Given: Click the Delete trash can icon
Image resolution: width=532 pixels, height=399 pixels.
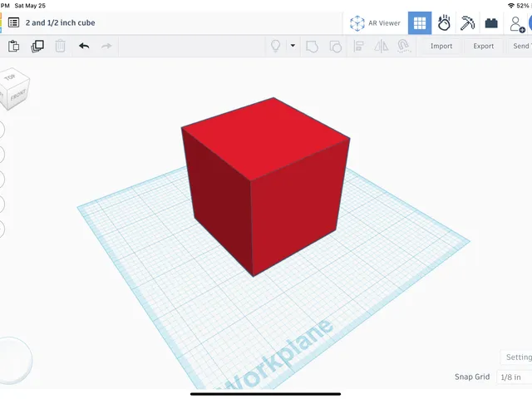Looking at the screenshot, I should (61, 46).
